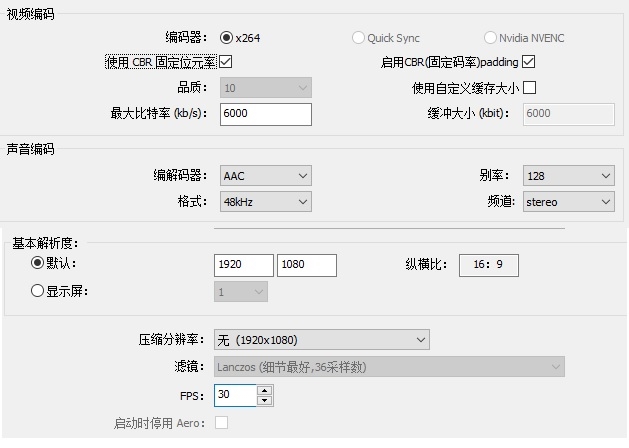Click the 1920 width input field
The width and height of the screenshot is (629, 448).
[x=244, y=265]
